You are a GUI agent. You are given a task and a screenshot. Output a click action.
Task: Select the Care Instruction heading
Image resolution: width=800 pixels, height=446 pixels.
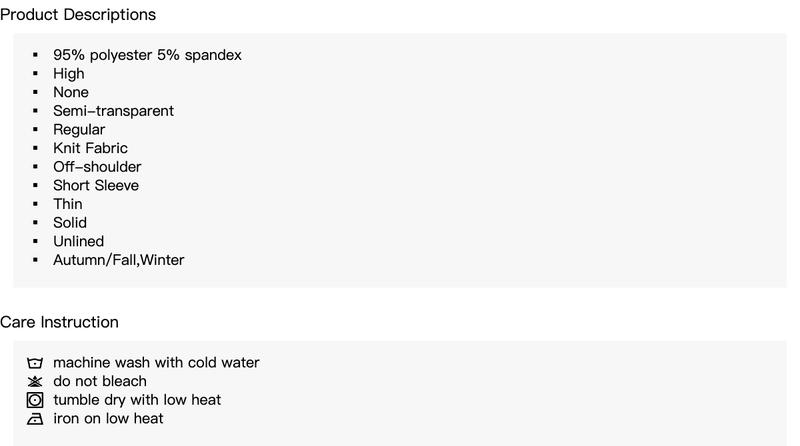[x=59, y=322]
